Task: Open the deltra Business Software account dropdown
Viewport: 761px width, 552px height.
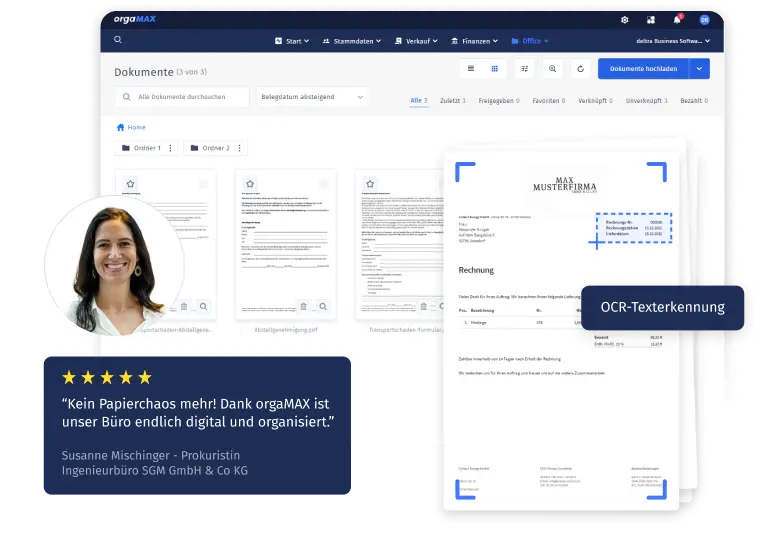Action: click(x=673, y=41)
